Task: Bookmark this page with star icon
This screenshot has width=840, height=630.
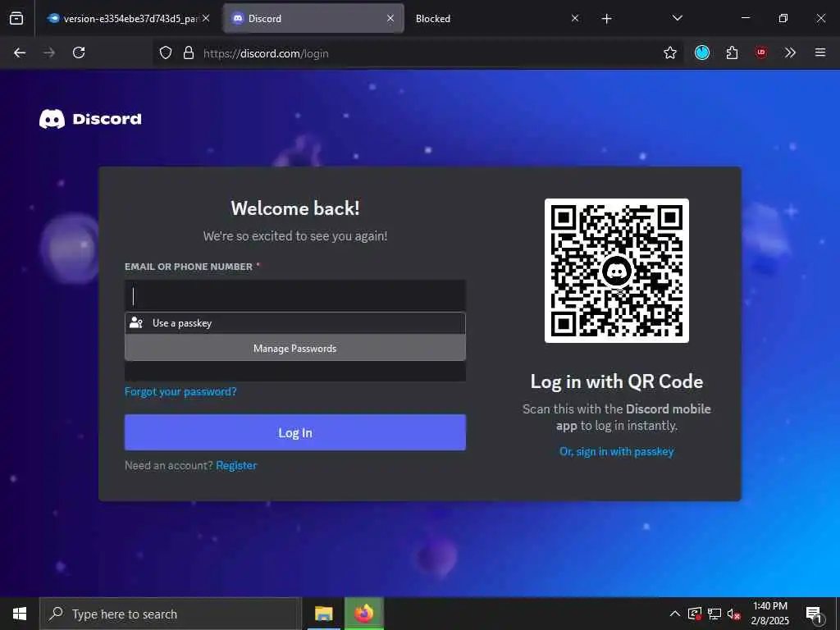Action: [x=669, y=53]
